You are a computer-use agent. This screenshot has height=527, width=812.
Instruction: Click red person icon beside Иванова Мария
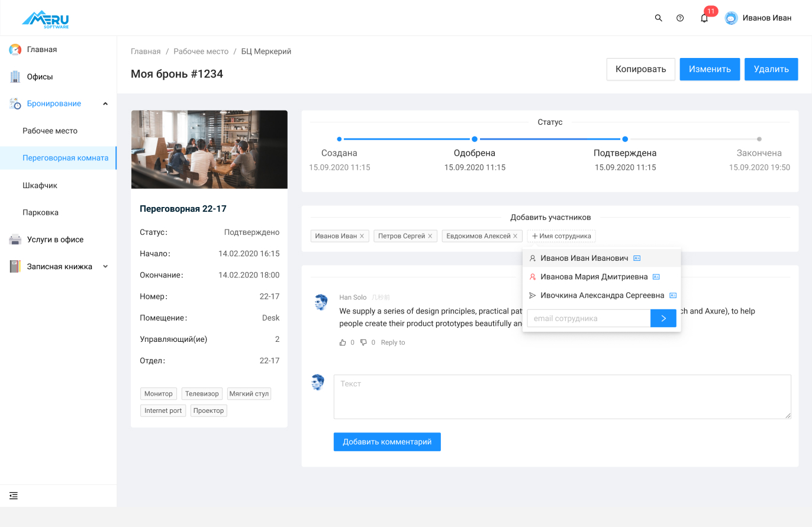pos(533,277)
